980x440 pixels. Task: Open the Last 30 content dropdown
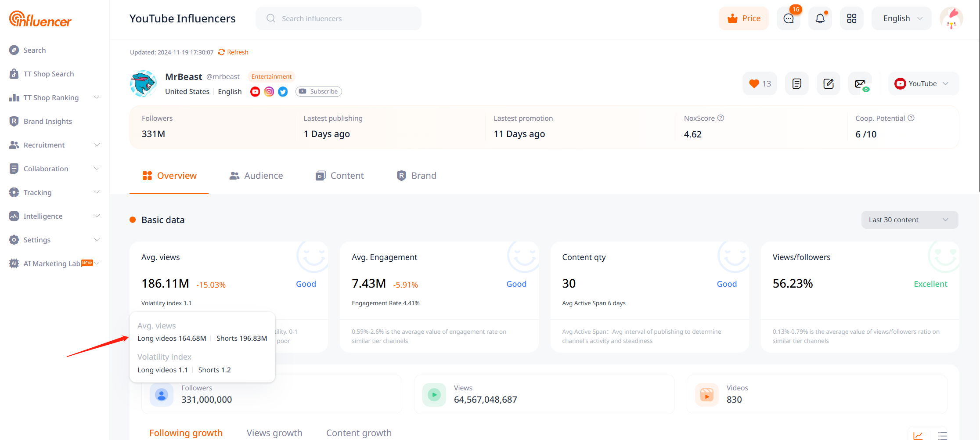pyautogui.click(x=909, y=220)
